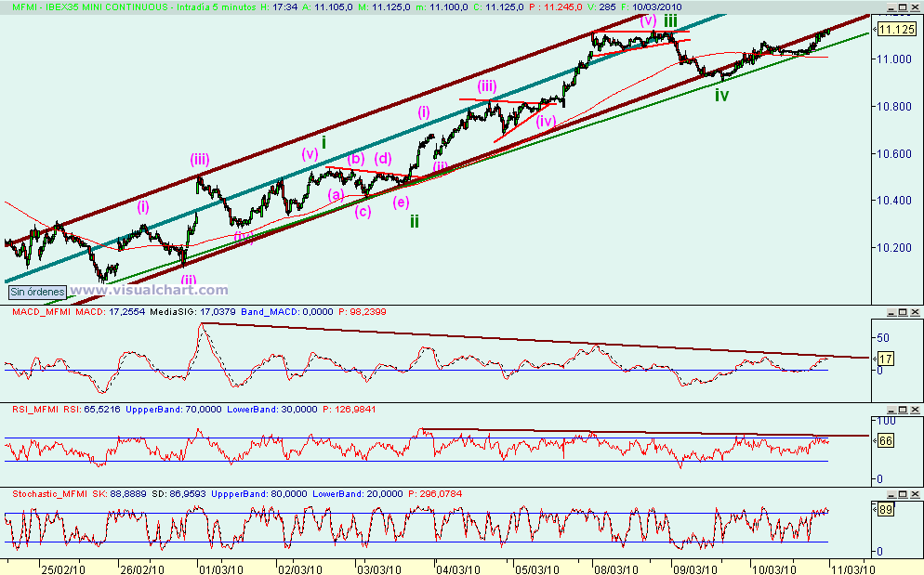Select the MACD value tag showing 17

click(885, 359)
